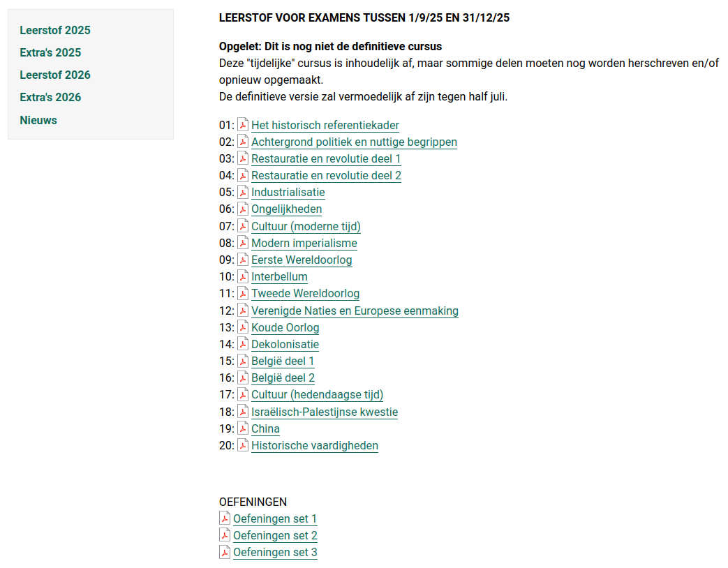Click PDF icon beside Dekolonisatie
Viewport: 728px width, 568px height.
click(x=243, y=343)
